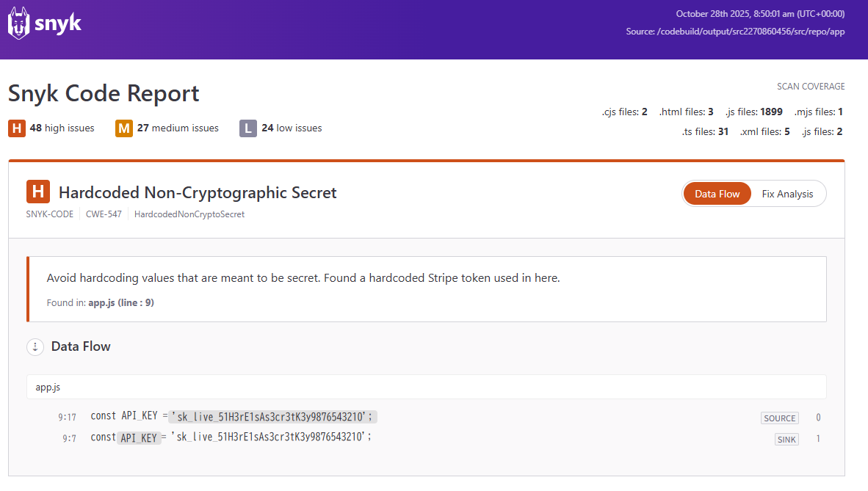Click the SOURCE tag on line 9:17
Viewport: 868px width, 491px height.
pyautogui.click(x=779, y=418)
